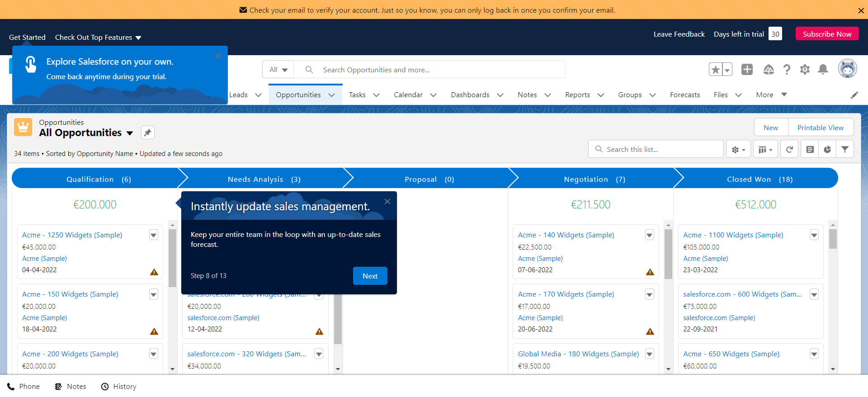
Task: Open actions menu for Acme 1250 Widgets
Action: [154, 235]
